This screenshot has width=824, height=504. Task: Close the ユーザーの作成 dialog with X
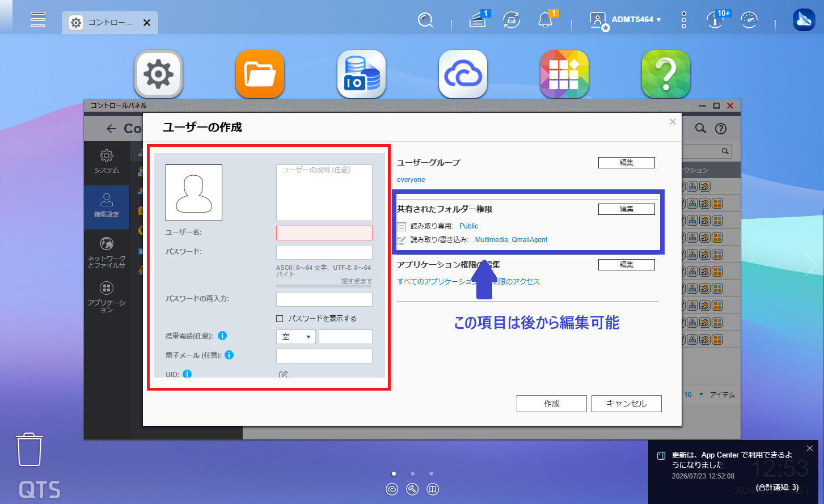click(673, 122)
